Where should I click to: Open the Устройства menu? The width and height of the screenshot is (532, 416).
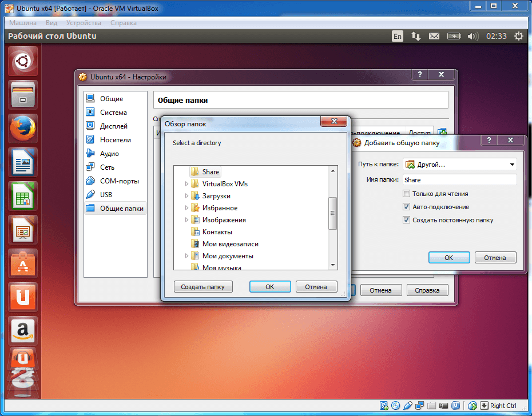pyautogui.click(x=84, y=23)
